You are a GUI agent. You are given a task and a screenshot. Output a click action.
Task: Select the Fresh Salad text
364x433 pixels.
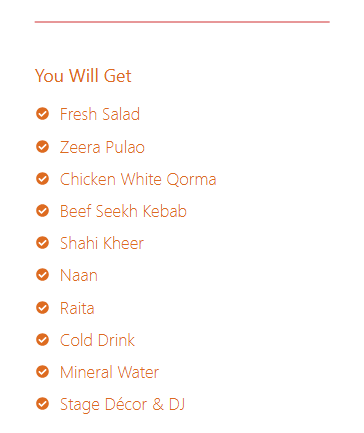tap(100, 114)
